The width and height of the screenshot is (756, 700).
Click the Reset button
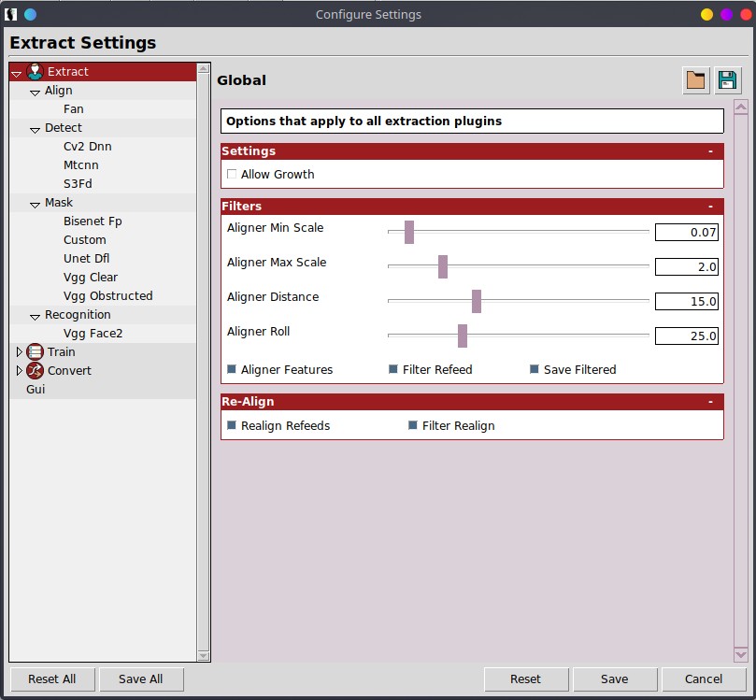pyautogui.click(x=525, y=679)
